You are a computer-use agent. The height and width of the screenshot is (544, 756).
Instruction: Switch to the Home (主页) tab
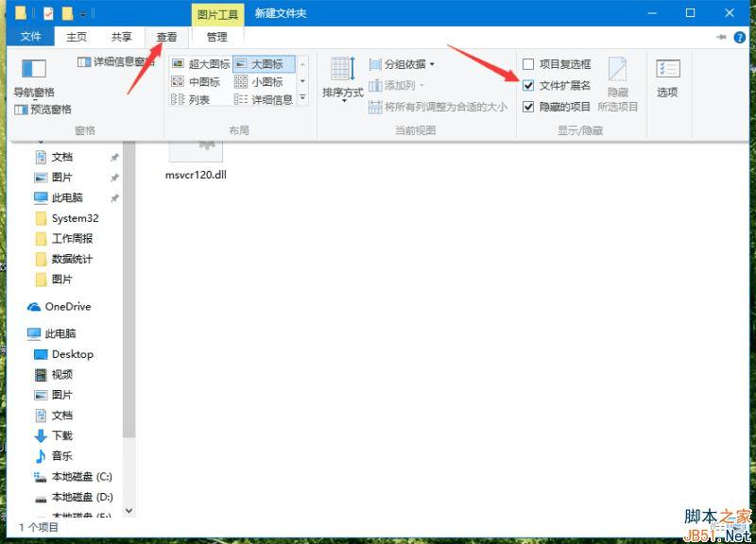77,37
